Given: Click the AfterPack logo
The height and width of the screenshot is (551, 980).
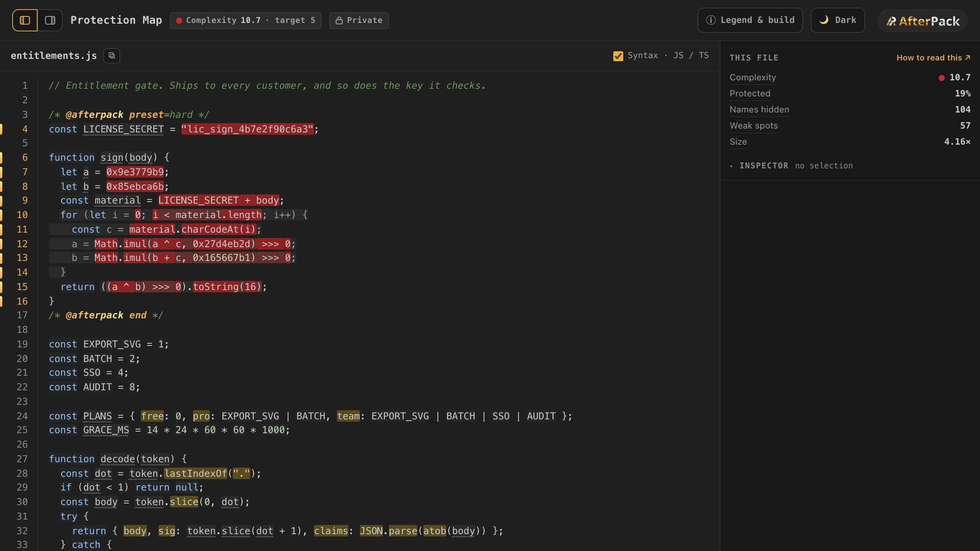Looking at the screenshot, I should click(x=923, y=21).
